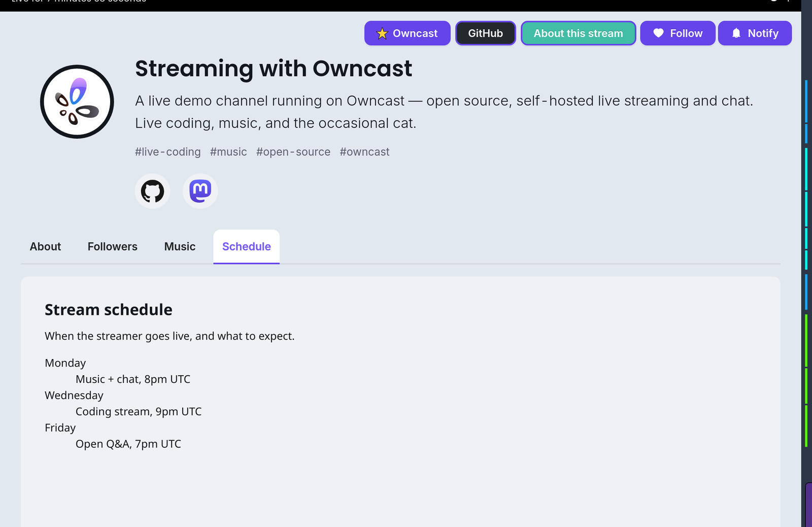This screenshot has height=527, width=812.
Task: Click the About this stream button
Action: (579, 33)
